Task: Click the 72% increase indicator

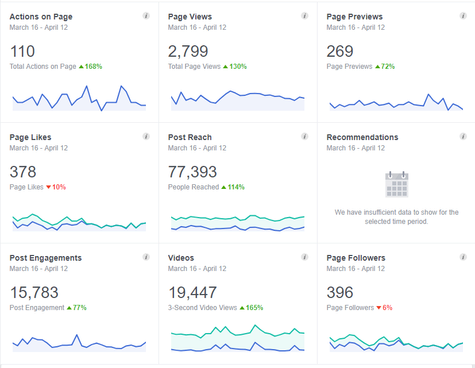Action: (385, 66)
